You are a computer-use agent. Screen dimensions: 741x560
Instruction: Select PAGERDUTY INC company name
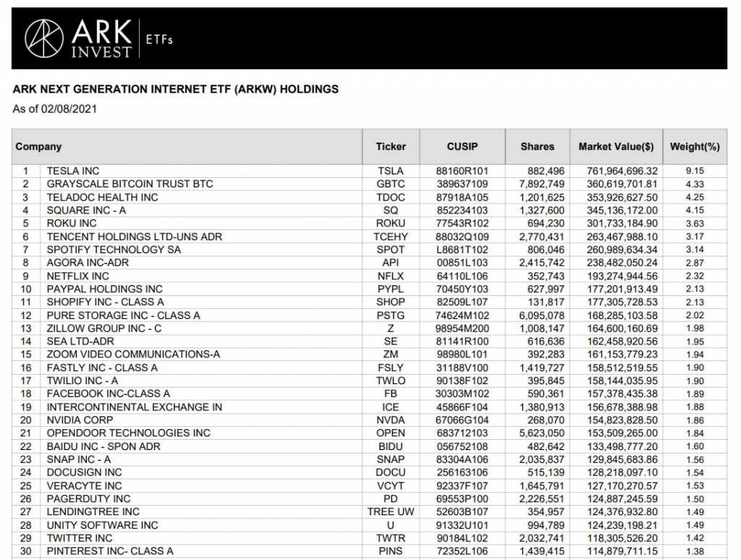point(88,499)
